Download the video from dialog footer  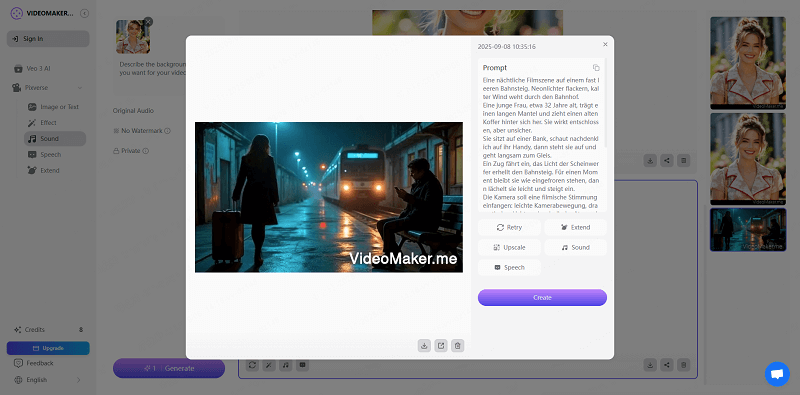(424, 346)
